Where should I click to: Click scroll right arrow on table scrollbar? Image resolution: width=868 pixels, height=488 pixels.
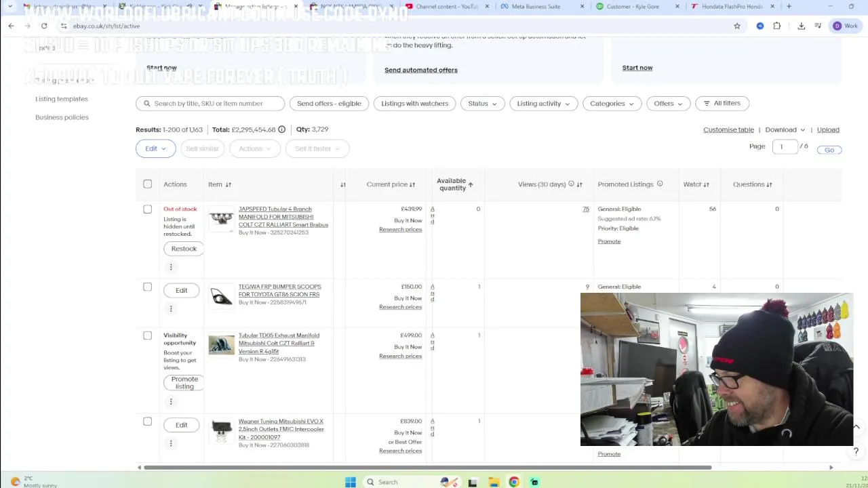tap(831, 467)
